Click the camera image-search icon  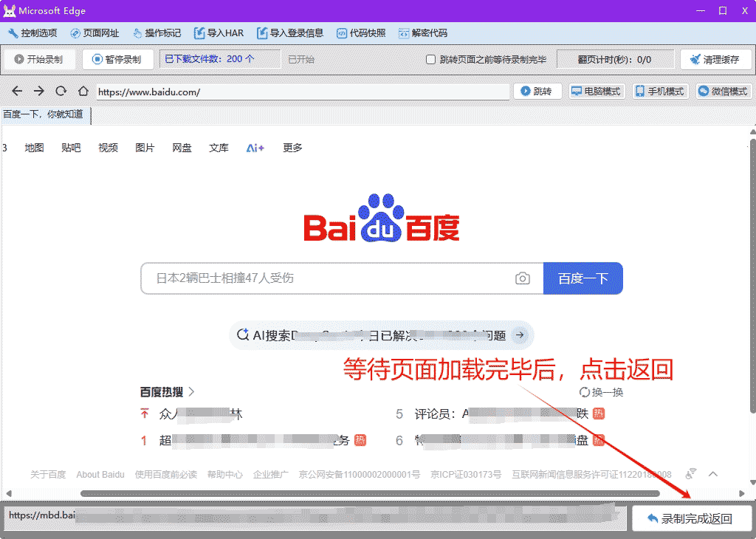click(523, 278)
